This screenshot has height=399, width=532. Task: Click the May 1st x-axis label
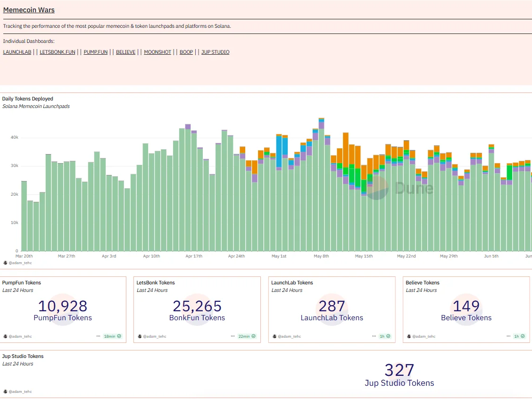click(279, 256)
